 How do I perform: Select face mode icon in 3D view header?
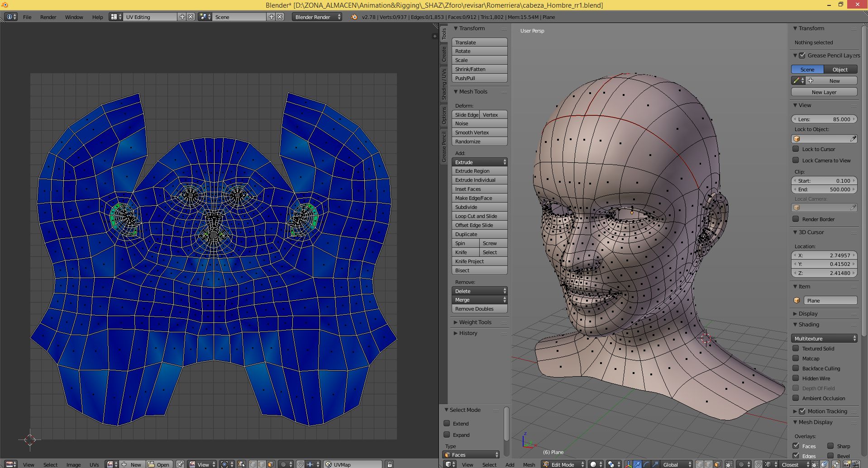pos(717,464)
